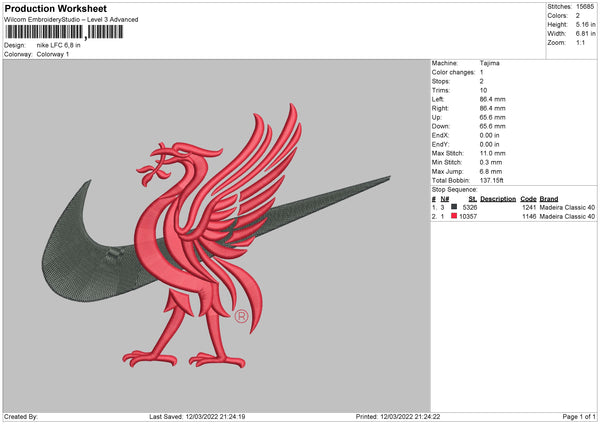The image size is (600, 424).
Task: Click the Trims value 10
Action: (x=483, y=90)
